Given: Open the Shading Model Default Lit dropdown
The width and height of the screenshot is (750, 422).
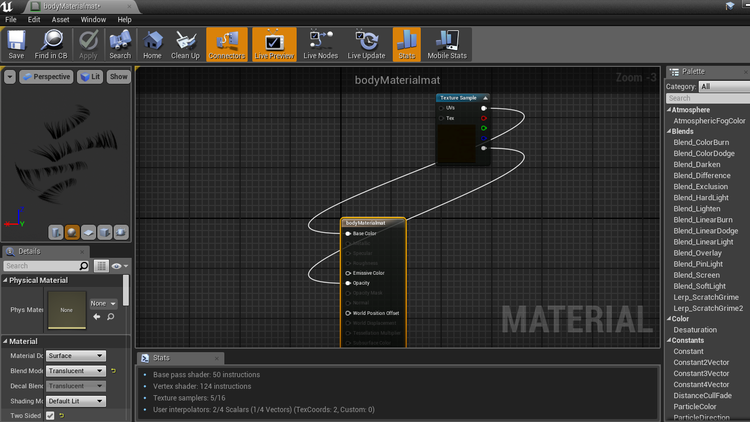Looking at the screenshot, I should click(76, 401).
